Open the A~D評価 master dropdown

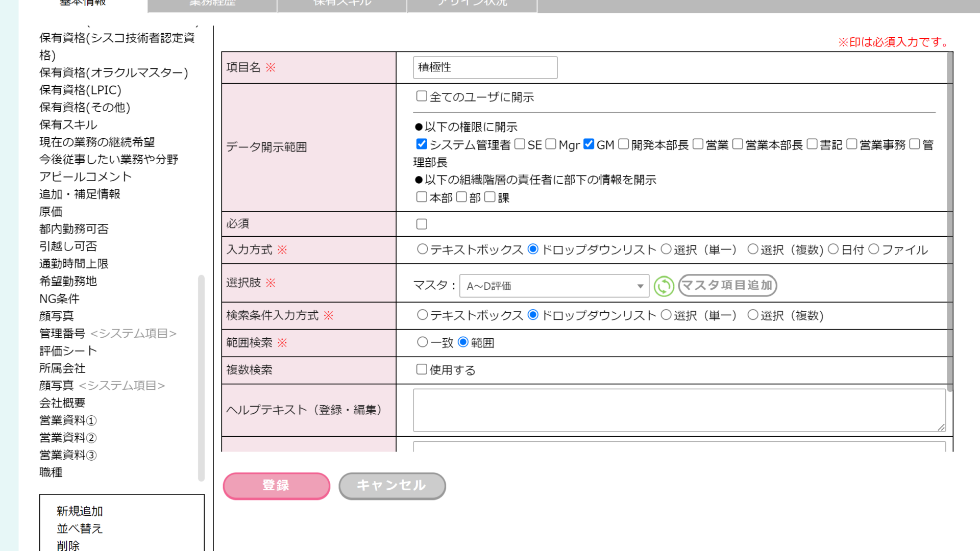click(x=554, y=286)
